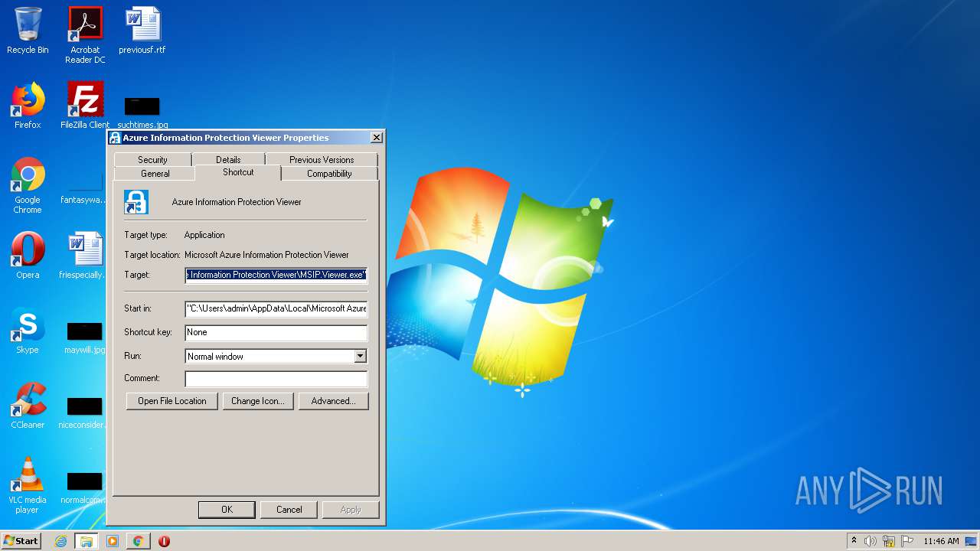Switch to the Security tab
Image resolution: width=980 pixels, height=551 pixels.
pos(152,159)
